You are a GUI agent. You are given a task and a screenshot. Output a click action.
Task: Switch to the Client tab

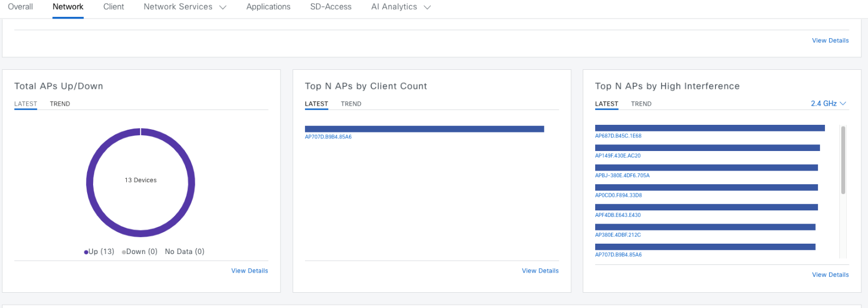coord(113,7)
